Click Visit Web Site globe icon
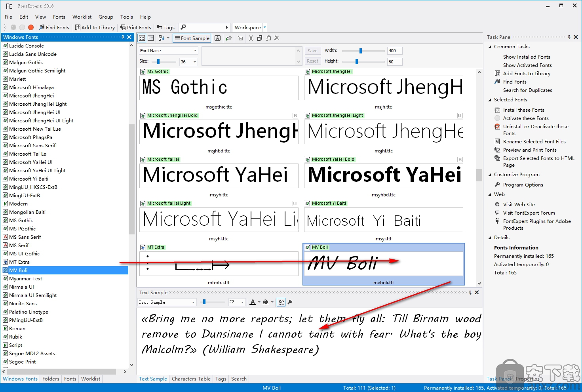The height and width of the screenshot is (392, 582). [497, 205]
